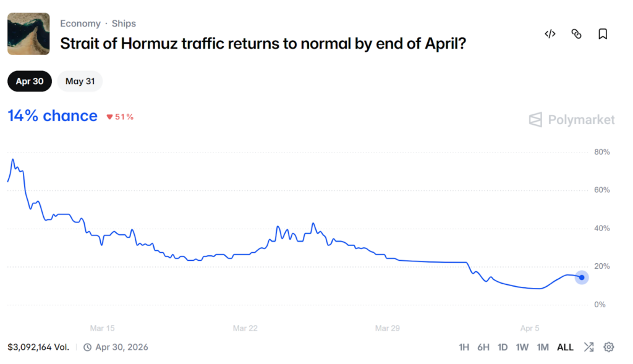The width and height of the screenshot is (633, 364).
Task: Set chart range to 1W
Action: tap(522, 347)
